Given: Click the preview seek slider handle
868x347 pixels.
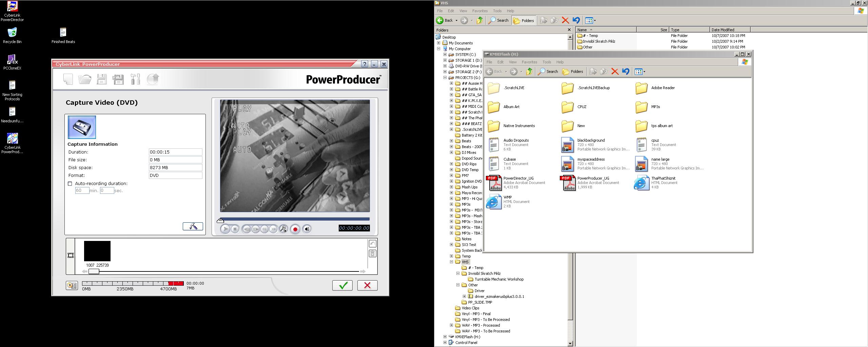Looking at the screenshot, I should 220,221.
